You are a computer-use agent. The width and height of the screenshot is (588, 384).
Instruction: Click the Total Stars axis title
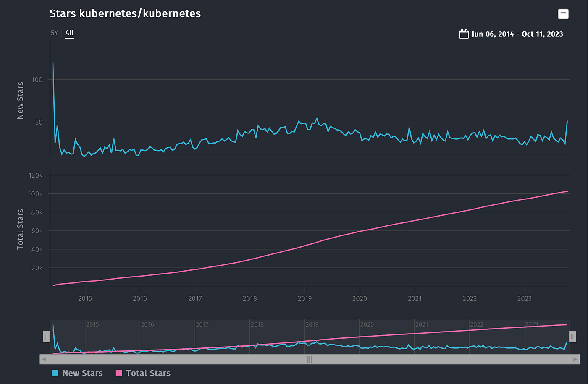(x=20, y=229)
